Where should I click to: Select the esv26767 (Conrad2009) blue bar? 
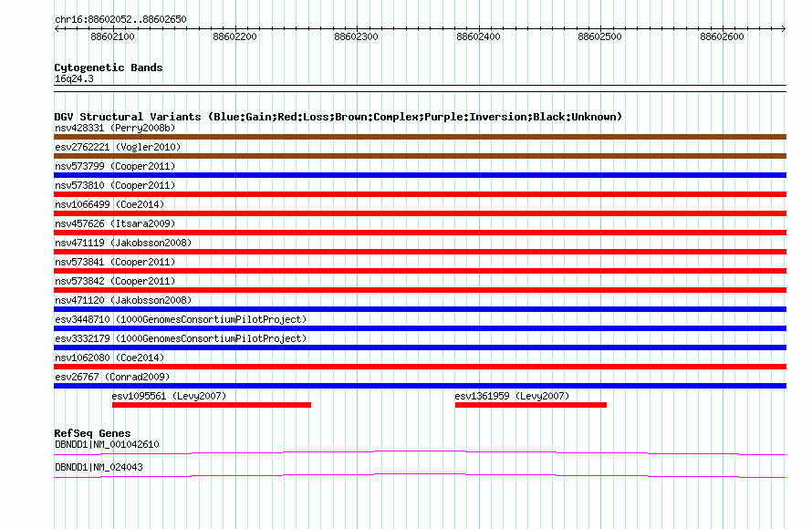(420, 386)
